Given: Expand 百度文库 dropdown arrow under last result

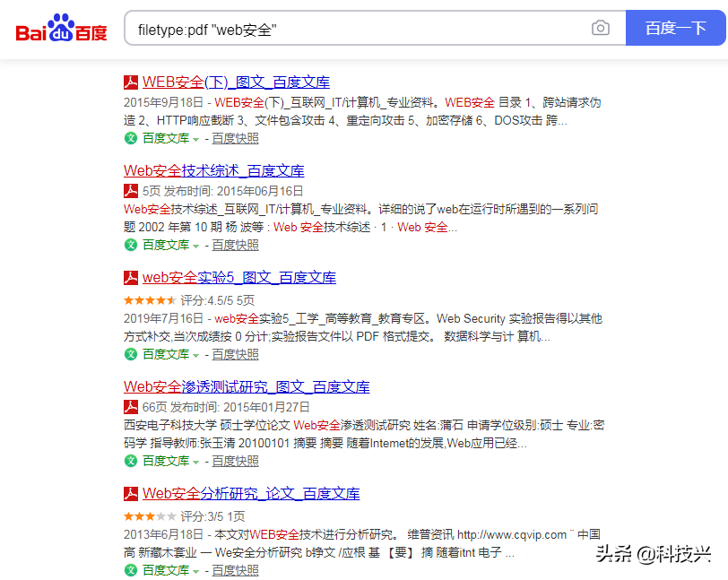Looking at the screenshot, I should tap(195, 571).
